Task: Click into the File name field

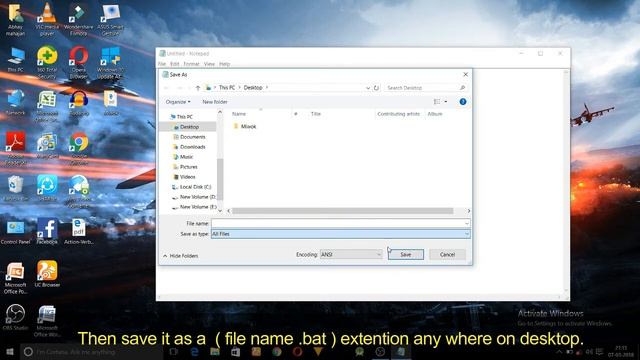Action: coord(340,223)
